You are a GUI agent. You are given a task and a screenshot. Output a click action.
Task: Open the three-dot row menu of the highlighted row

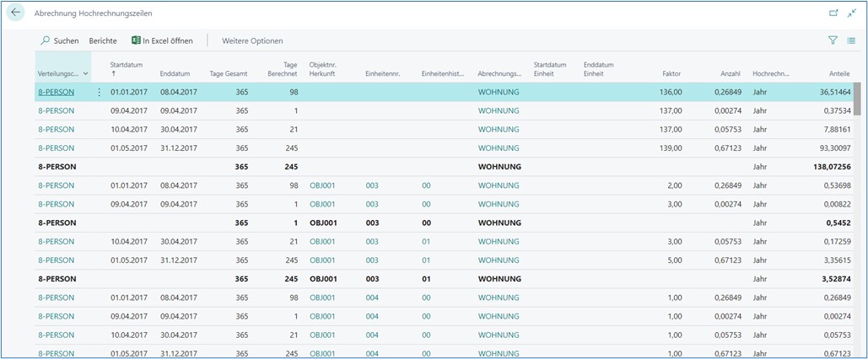99,92
